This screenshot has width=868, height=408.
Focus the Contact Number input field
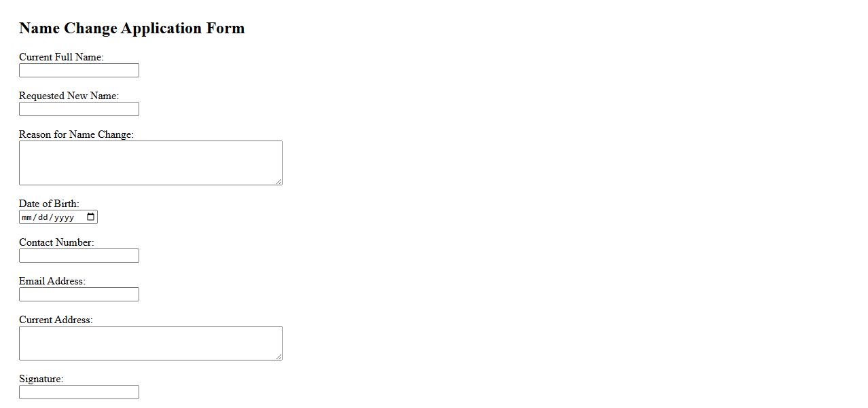(x=79, y=256)
